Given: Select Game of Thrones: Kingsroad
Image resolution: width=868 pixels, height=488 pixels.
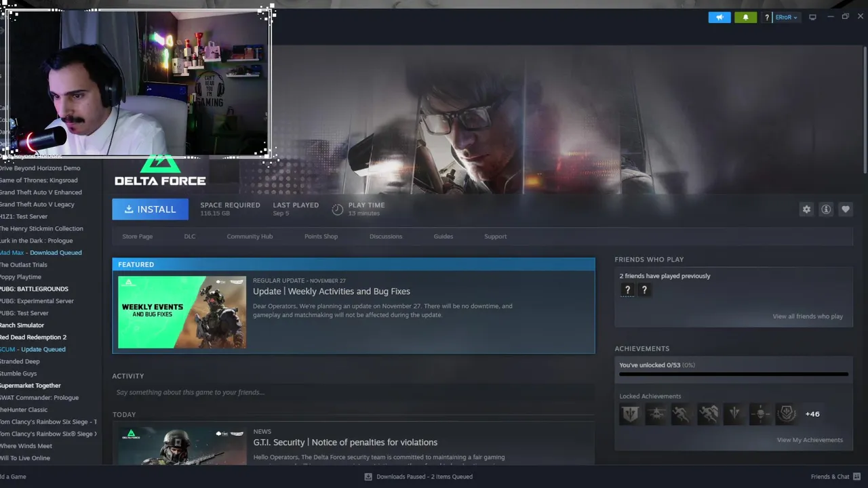Looking at the screenshot, I should tap(38, 180).
